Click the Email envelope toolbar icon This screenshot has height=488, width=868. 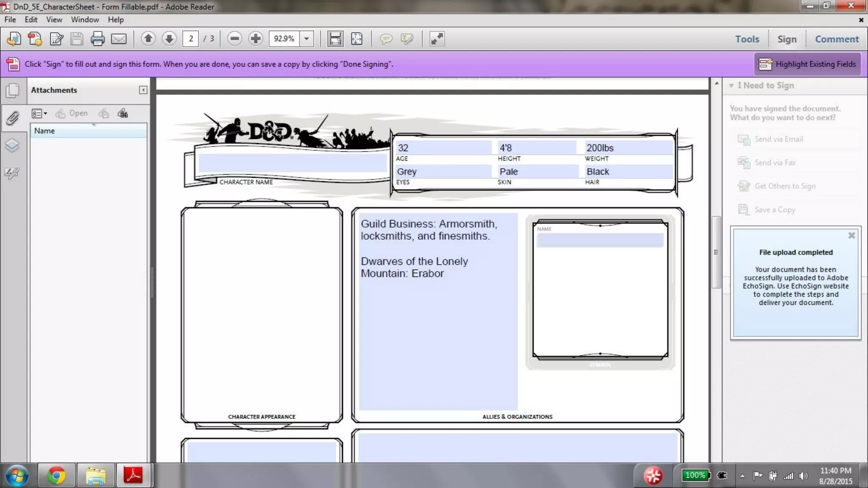(119, 39)
